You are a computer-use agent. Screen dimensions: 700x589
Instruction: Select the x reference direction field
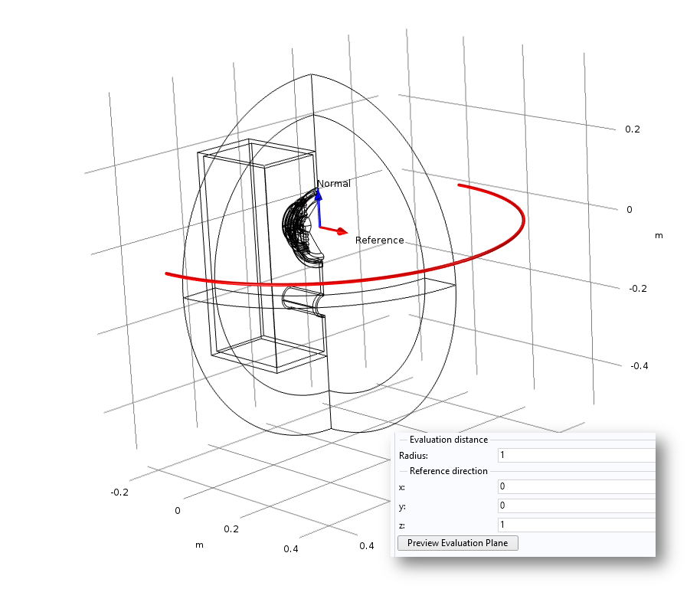(x=576, y=486)
